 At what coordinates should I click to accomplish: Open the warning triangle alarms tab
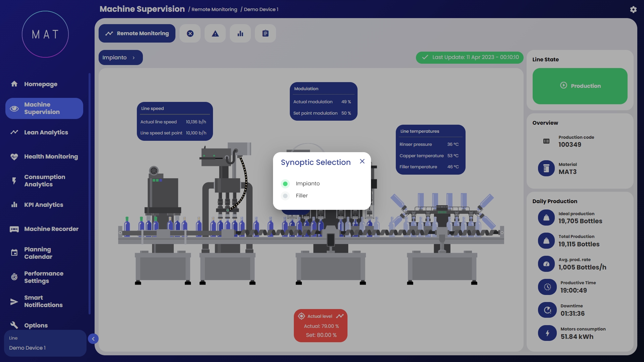tap(215, 34)
